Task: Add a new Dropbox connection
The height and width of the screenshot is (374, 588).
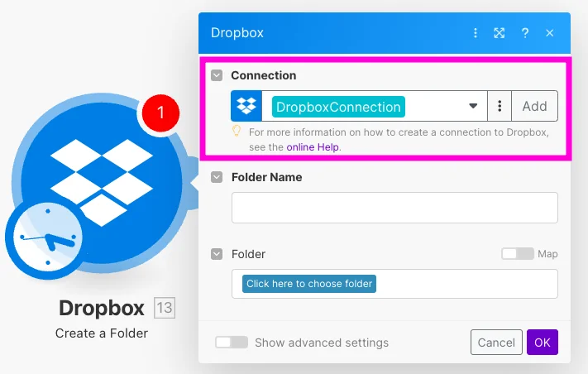Action: pos(534,106)
